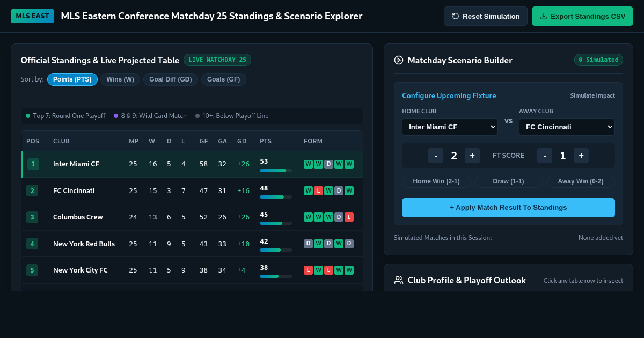Click the Reset Simulation button
The height and width of the screenshot is (338, 644).
coord(486,16)
